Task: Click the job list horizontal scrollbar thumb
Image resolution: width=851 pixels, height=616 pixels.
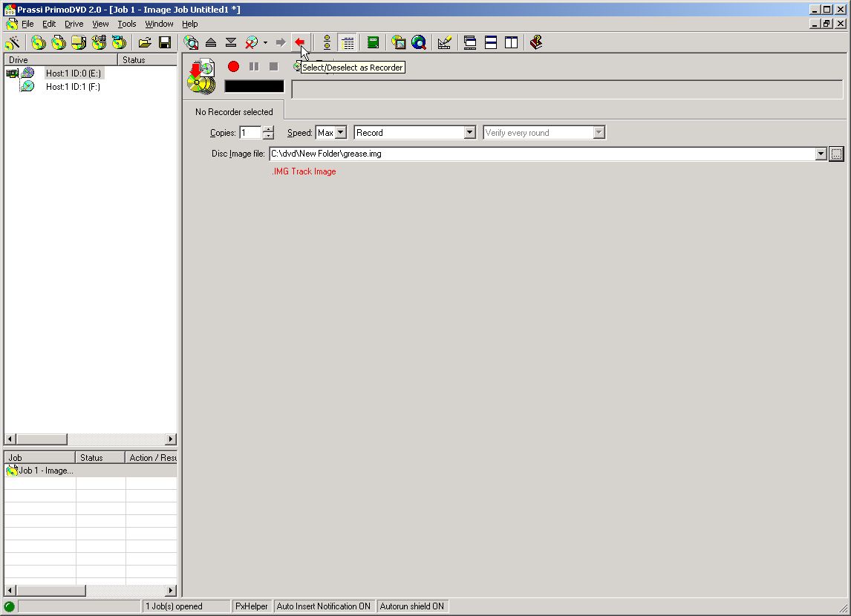Action: (x=50, y=590)
